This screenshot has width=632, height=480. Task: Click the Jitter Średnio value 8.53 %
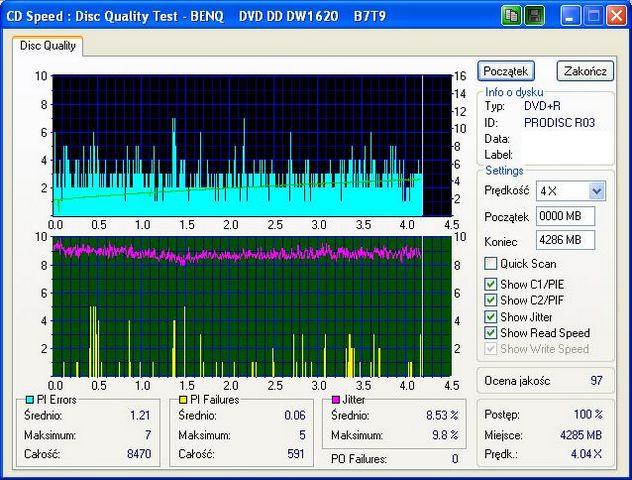click(442, 415)
